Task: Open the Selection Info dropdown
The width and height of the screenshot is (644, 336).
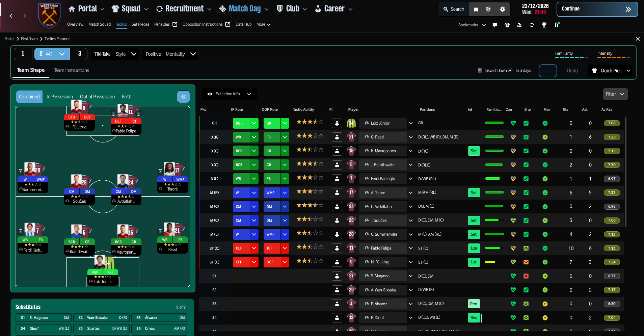Action: [x=229, y=94]
